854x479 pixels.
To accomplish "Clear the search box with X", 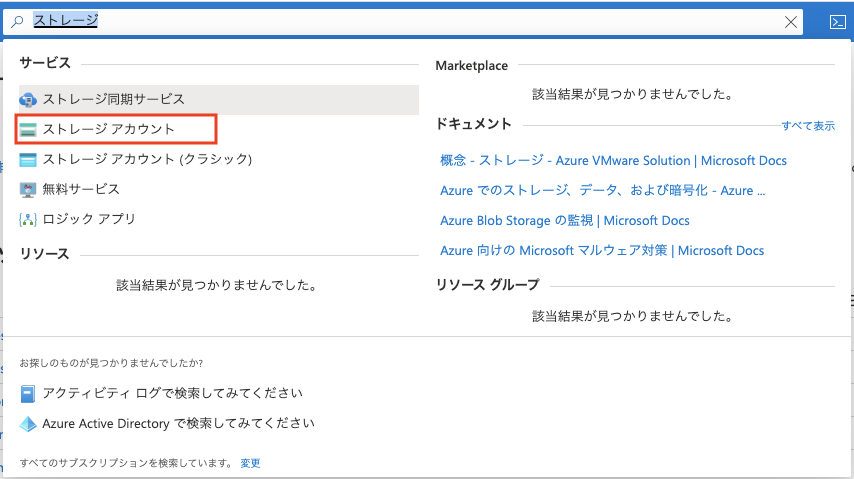I will (790, 22).
